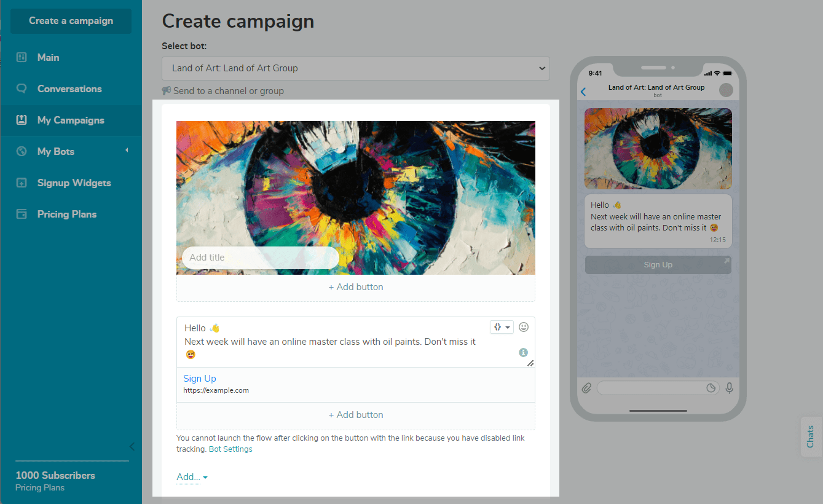
Task: Click the megaphone icon beside Send to channel
Action: tap(167, 91)
